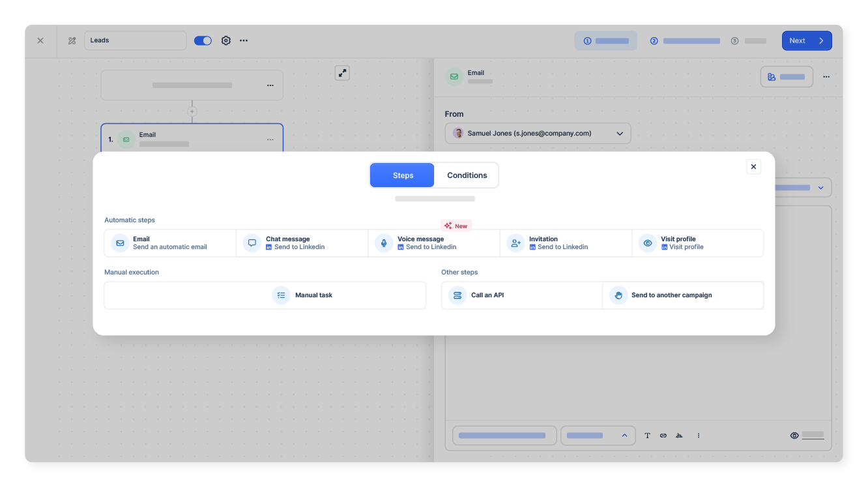Enable the campaign activation toggle
The image size is (868, 487).
click(x=203, y=40)
